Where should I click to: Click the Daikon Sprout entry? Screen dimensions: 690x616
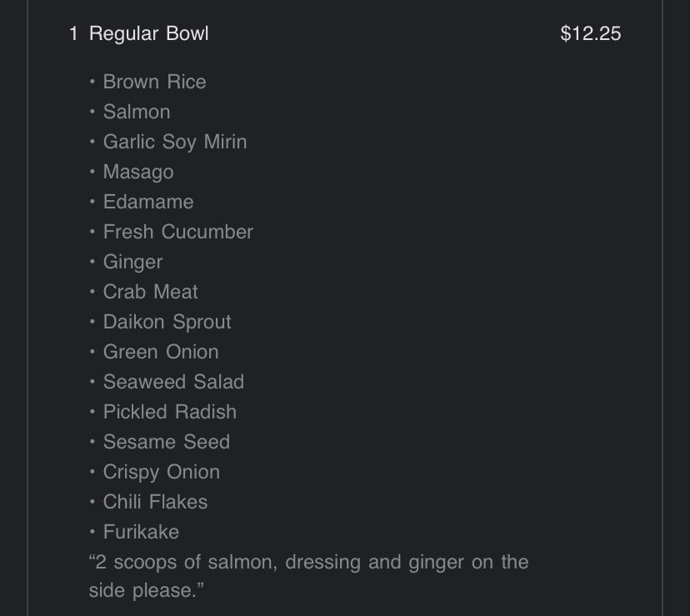point(167,322)
